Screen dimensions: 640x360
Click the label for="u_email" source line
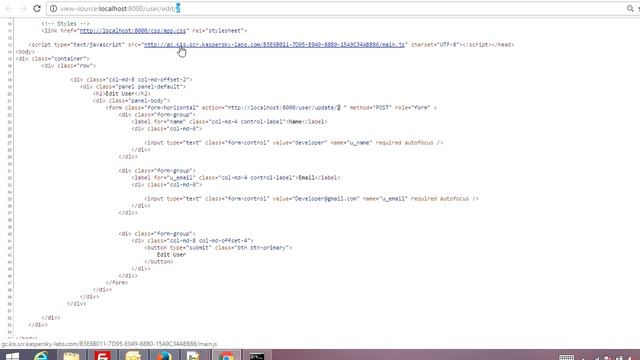pyautogui.click(x=236, y=178)
